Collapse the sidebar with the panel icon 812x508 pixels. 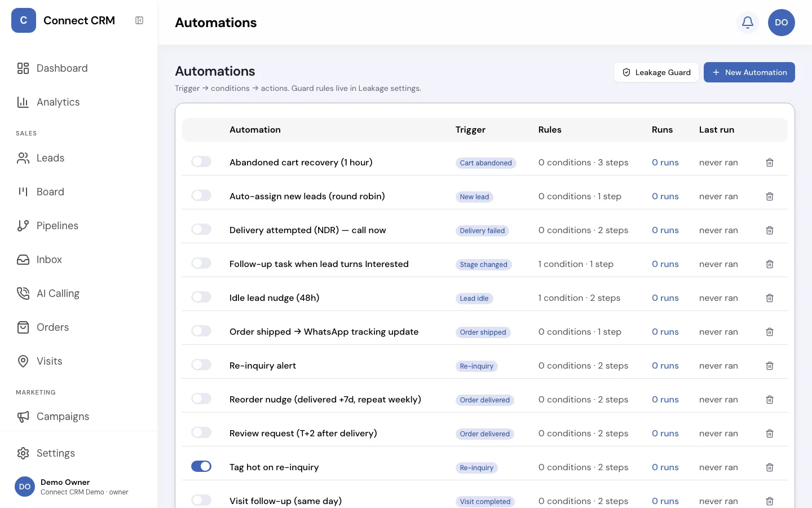coord(139,20)
